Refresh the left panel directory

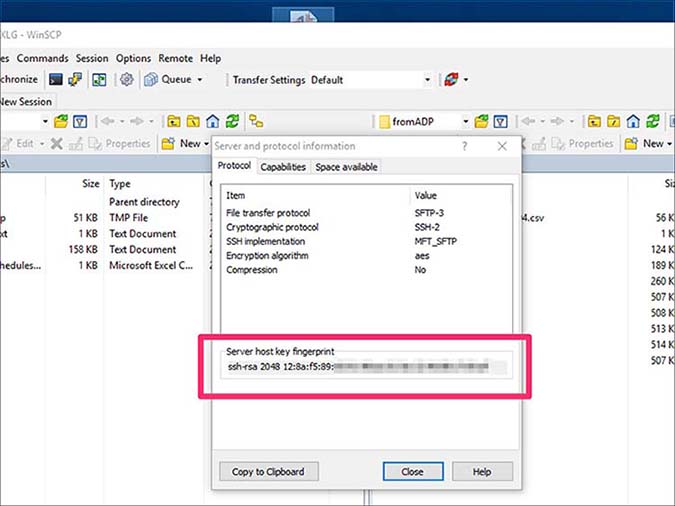[232, 122]
